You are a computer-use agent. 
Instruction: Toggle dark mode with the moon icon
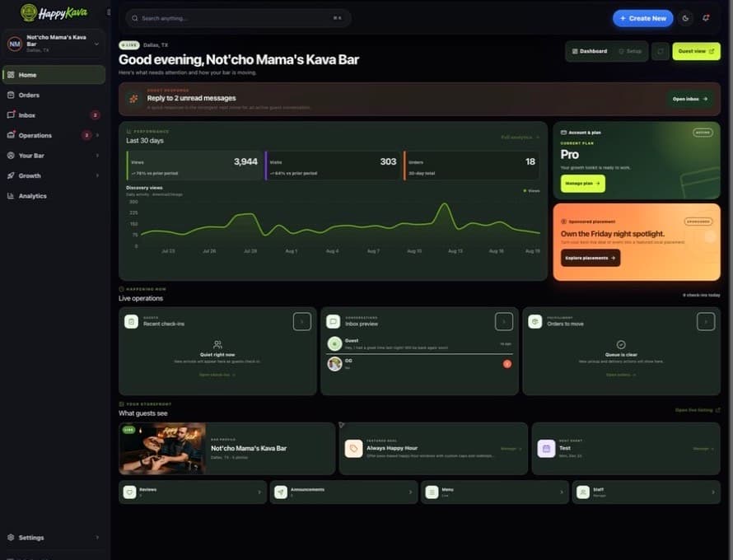(685, 18)
